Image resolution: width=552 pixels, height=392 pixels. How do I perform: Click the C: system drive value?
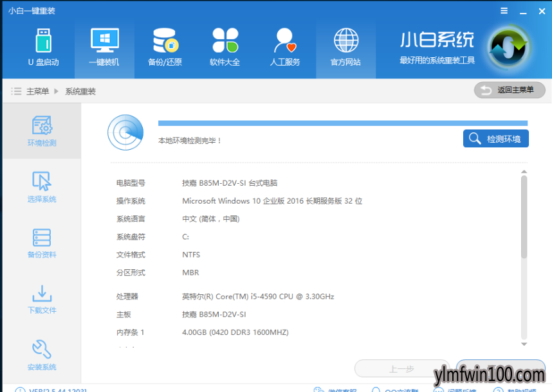coord(185,237)
